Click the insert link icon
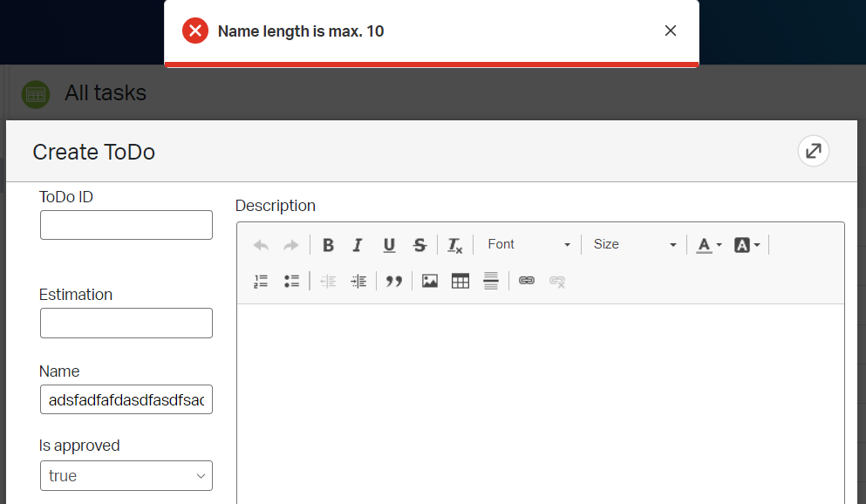This screenshot has width=866, height=504. point(526,281)
